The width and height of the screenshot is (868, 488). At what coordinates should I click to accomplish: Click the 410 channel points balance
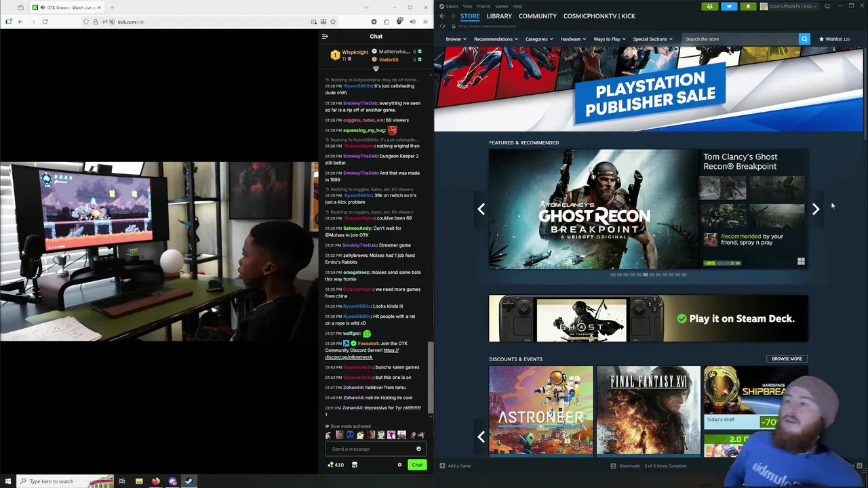pos(336,465)
